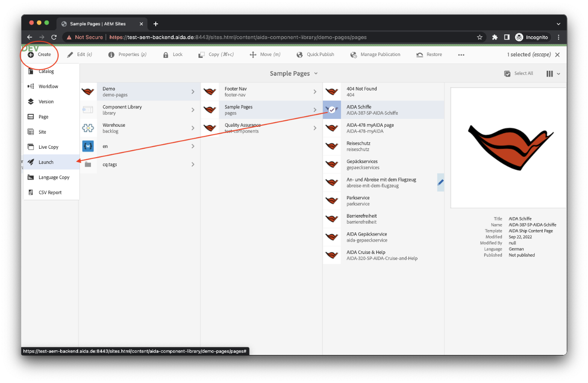Deselect the AIDA Schiffe page checkmark

click(332, 110)
